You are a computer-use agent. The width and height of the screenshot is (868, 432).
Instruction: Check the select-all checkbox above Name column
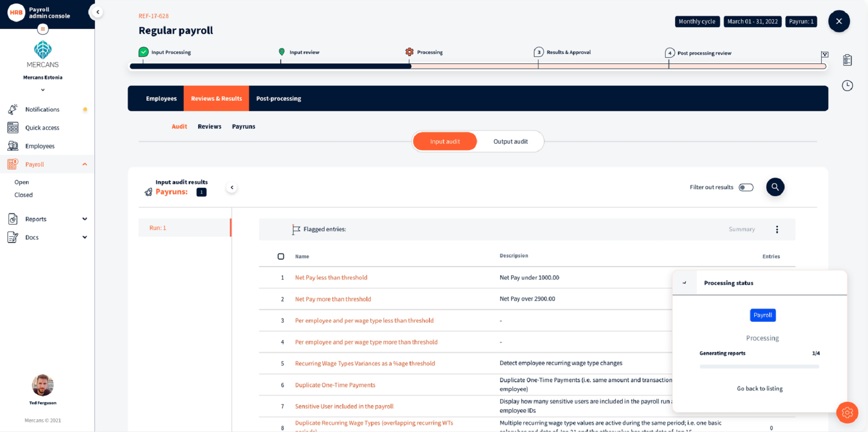[x=280, y=256]
